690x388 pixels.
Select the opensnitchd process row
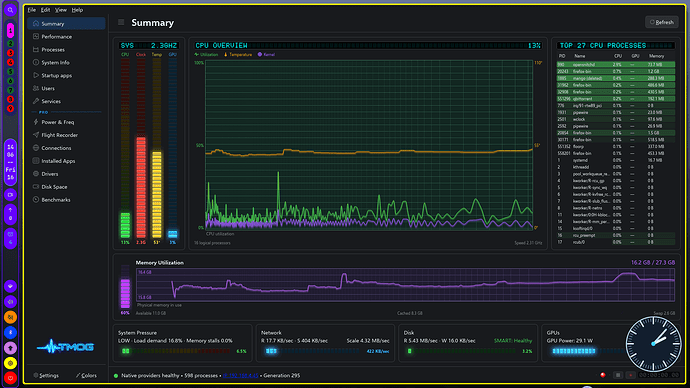click(616, 65)
